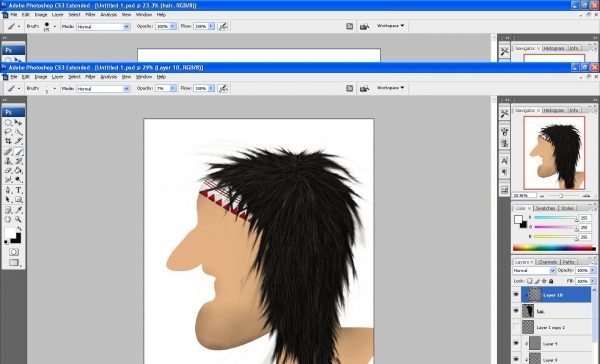
Task: Toggle airbrush in back window options bar
Action: pyautogui.click(x=223, y=26)
